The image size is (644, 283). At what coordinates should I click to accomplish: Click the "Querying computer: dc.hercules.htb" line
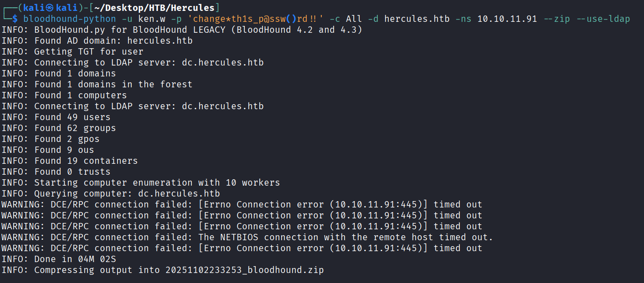pos(111,193)
